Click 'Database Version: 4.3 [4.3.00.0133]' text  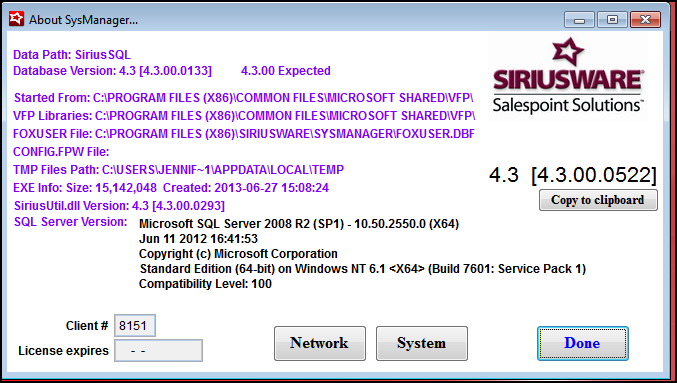point(112,71)
